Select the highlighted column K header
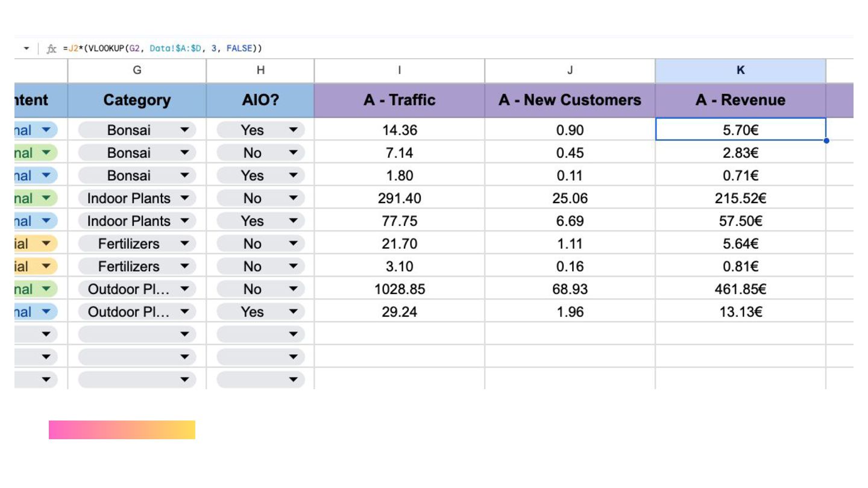This screenshot has height=488, width=868. (740, 70)
